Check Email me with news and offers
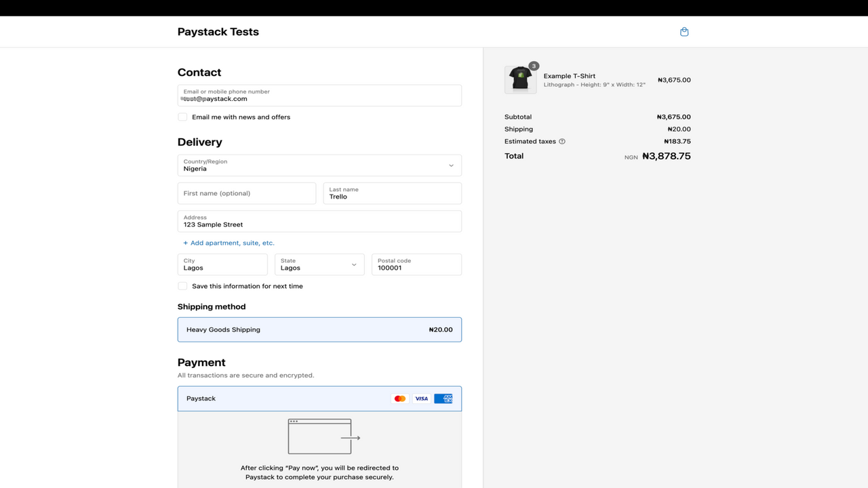Viewport: 868px width, 488px height. point(182,117)
